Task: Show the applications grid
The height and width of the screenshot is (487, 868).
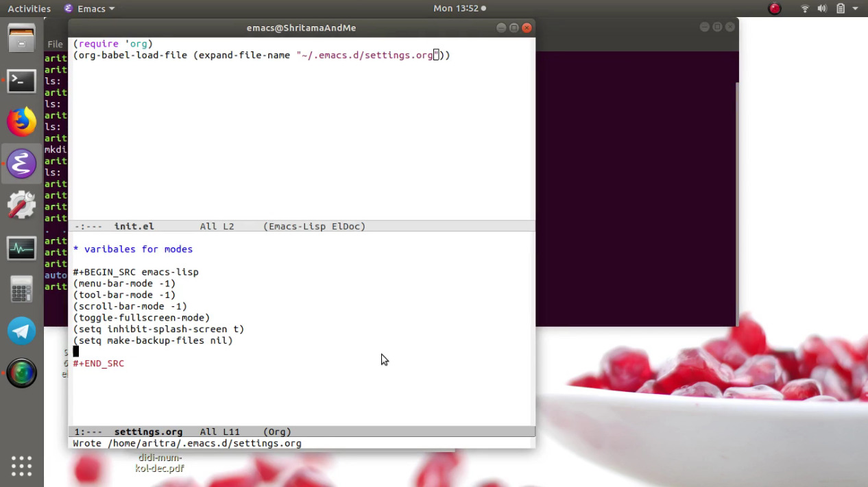Action: 21,466
